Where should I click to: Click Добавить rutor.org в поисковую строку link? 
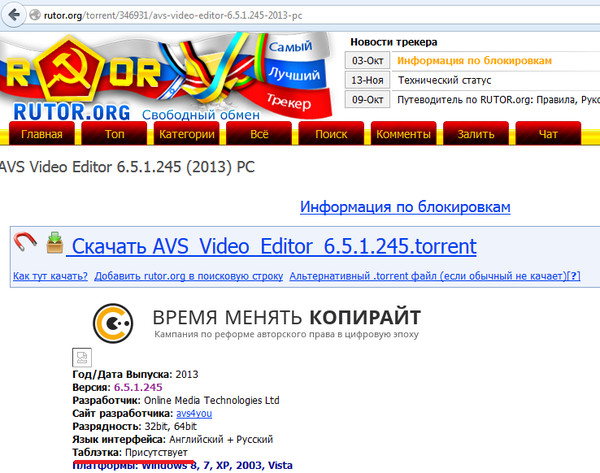pos(189,276)
